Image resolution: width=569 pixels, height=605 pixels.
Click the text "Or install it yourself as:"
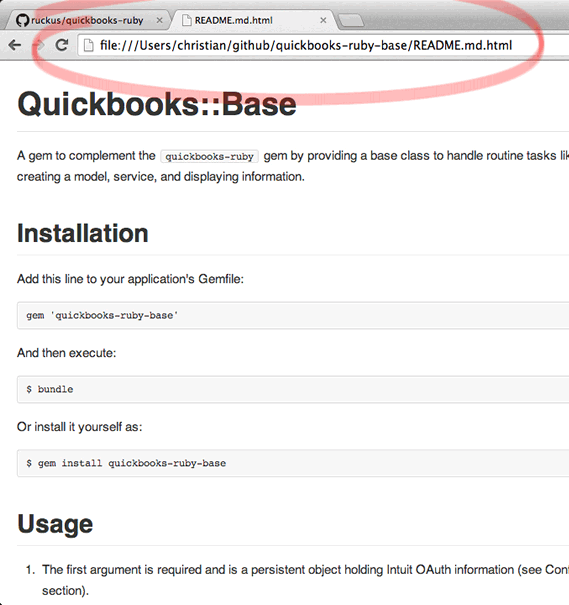click(79, 427)
